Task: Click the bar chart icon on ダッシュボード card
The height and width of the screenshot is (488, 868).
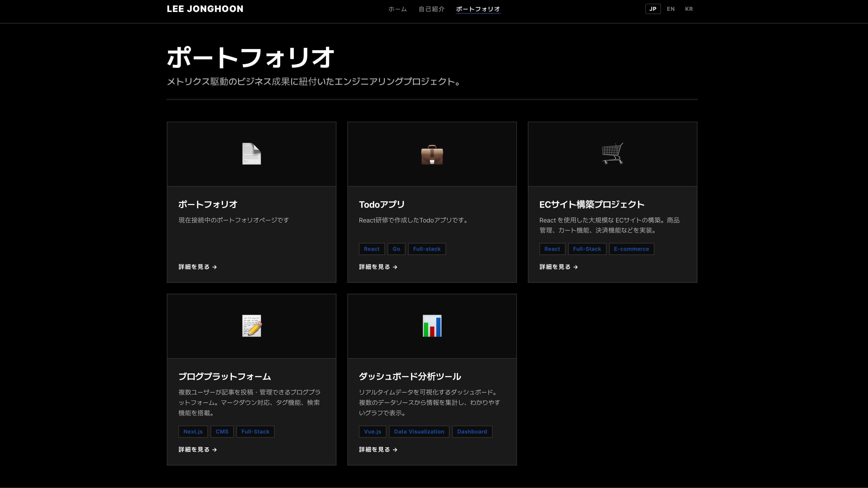Action: pos(432,326)
